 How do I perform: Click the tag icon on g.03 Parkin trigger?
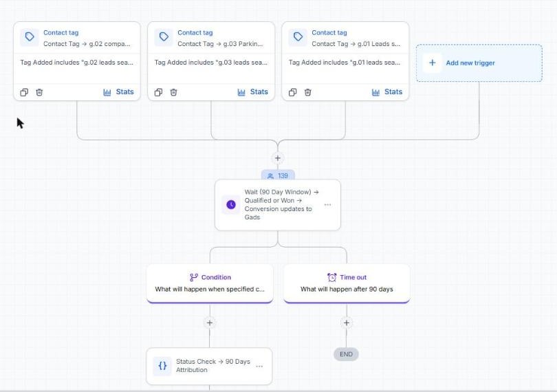click(164, 37)
